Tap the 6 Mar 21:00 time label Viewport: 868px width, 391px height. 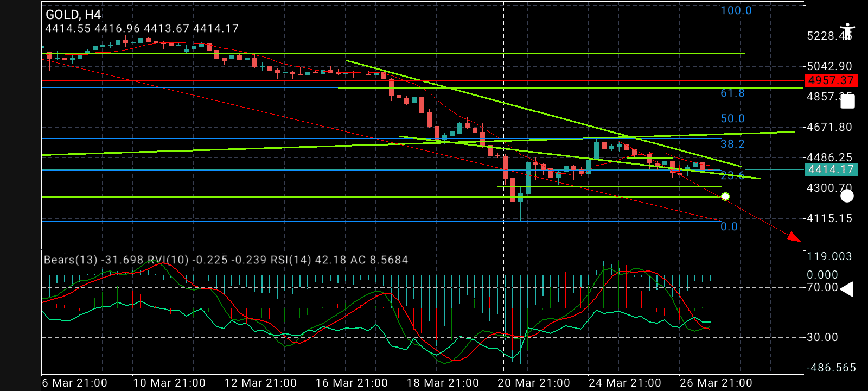tap(75, 383)
